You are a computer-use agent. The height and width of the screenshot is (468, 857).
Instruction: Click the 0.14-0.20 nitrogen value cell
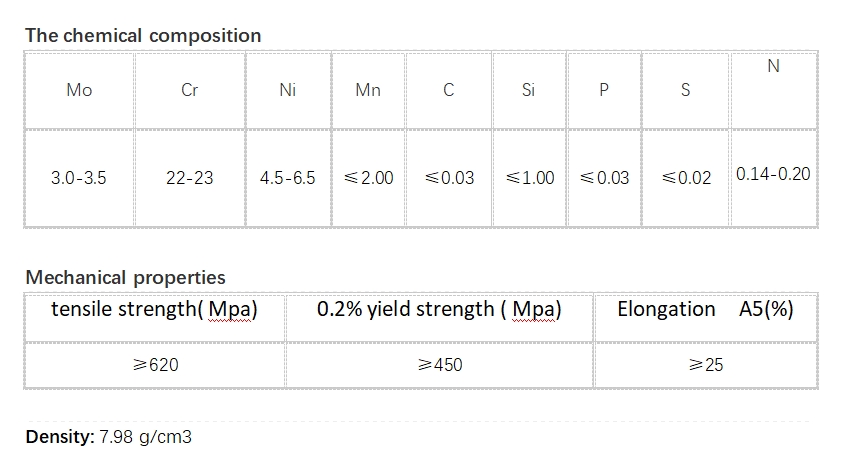(x=773, y=178)
